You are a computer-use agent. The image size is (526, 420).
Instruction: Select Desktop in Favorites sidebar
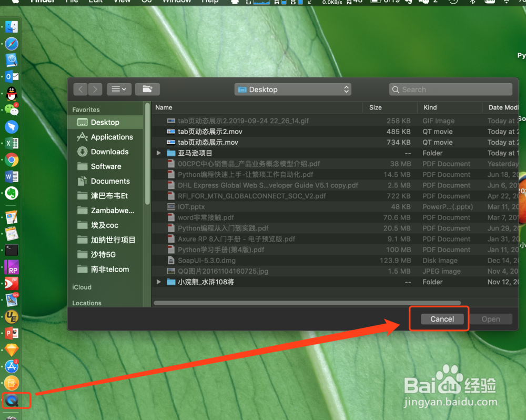[105, 122]
